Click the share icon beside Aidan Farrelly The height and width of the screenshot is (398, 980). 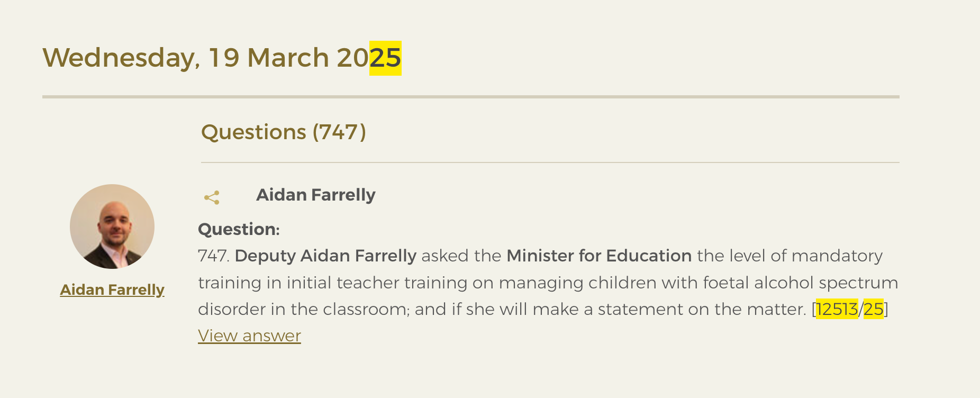coord(212,198)
